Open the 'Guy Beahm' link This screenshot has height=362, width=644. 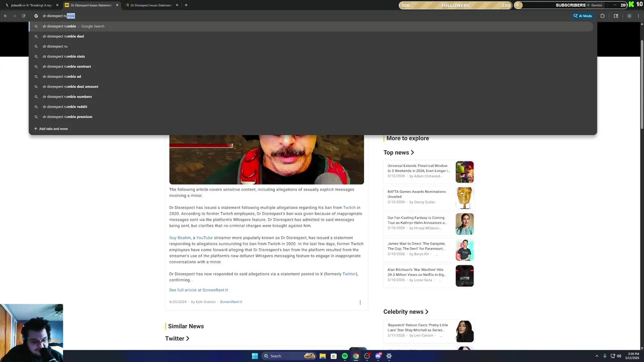pos(180,238)
